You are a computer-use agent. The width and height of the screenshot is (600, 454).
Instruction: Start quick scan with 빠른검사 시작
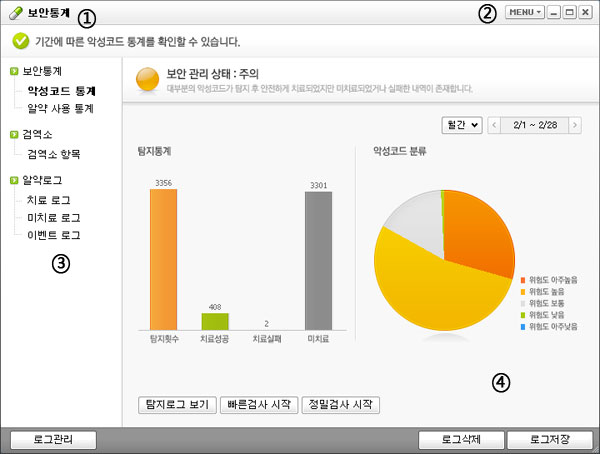[257, 405]
